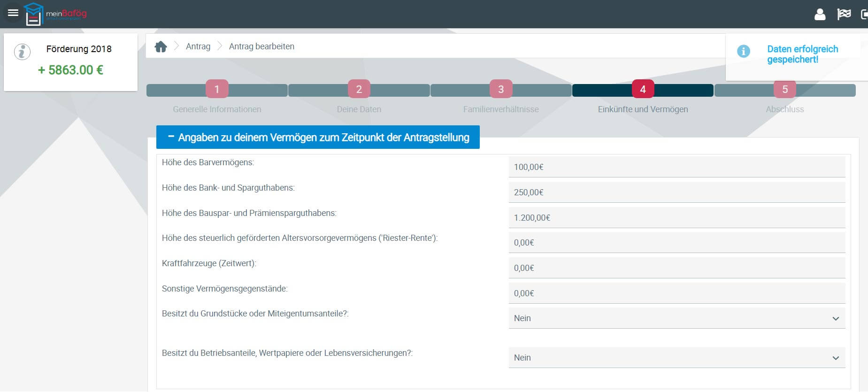Click the Förderung 2018 info icon
Viewport: 868px width, 392px height.
pyautogui.click(x=22, y=52)
